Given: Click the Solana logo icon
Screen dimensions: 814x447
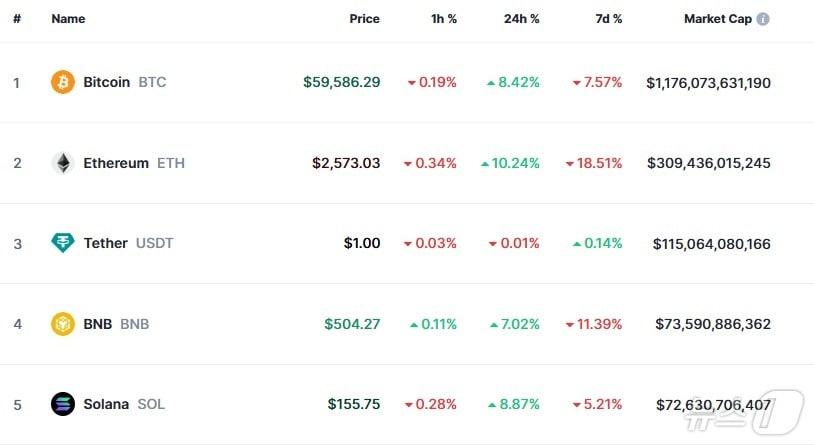Looking at the screenshot, I should click(63, 404).
